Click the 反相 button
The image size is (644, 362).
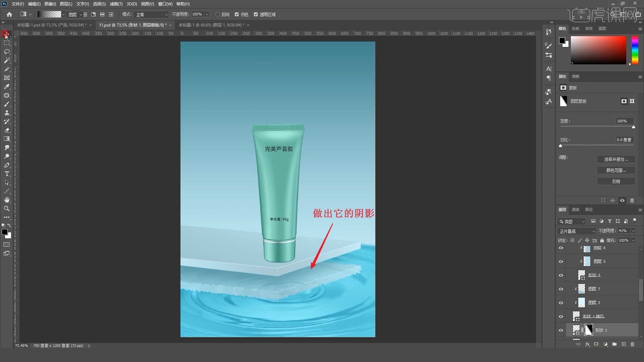coord(616,181)
